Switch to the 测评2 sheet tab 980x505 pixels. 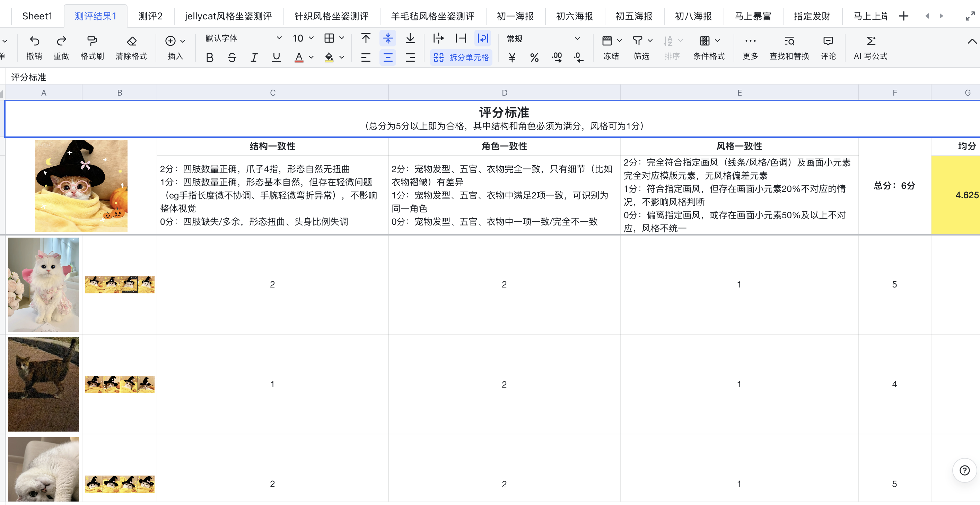[x=150, y=16]
